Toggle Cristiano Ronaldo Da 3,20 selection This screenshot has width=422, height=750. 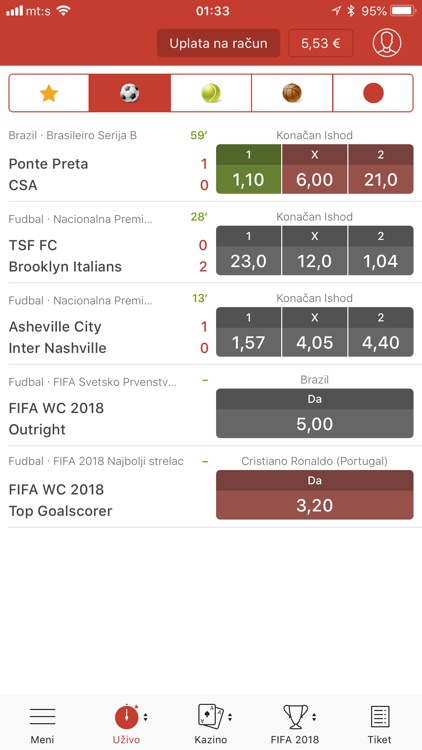315,495
